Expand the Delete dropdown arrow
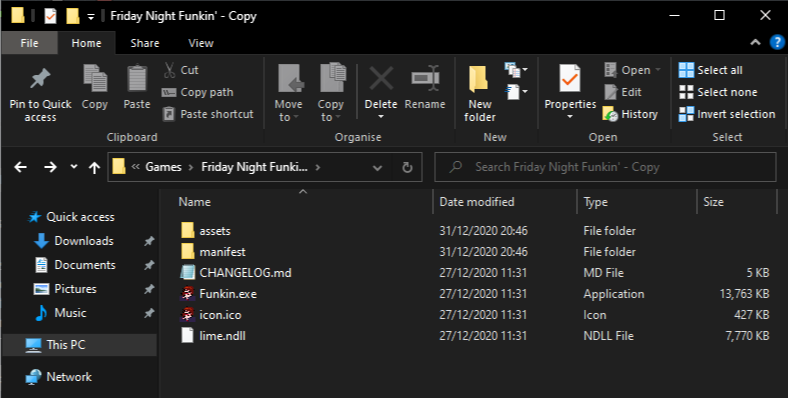This screenshot has width=788, height=398. coord(381,117)
